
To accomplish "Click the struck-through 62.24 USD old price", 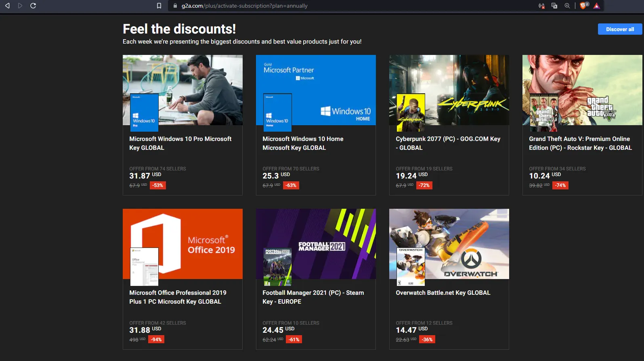I will coord(273,340).
